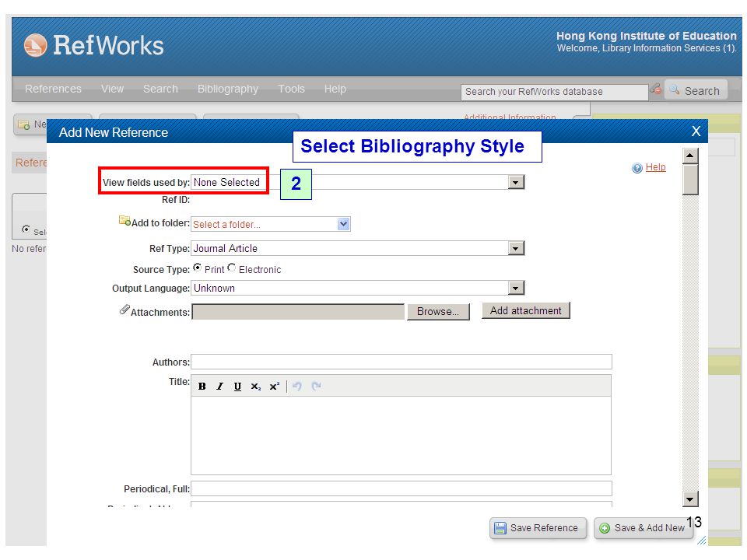Image resolution: width=747 pixels, height=560 pixels.
Task: Click the blue help question-mark icon
Action: click(637, 168)
